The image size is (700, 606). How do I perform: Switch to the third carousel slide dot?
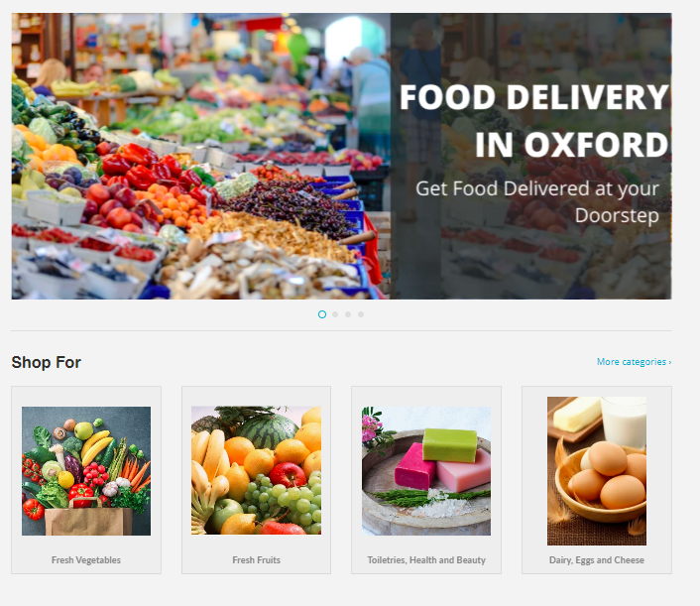(x=348, y=314)
